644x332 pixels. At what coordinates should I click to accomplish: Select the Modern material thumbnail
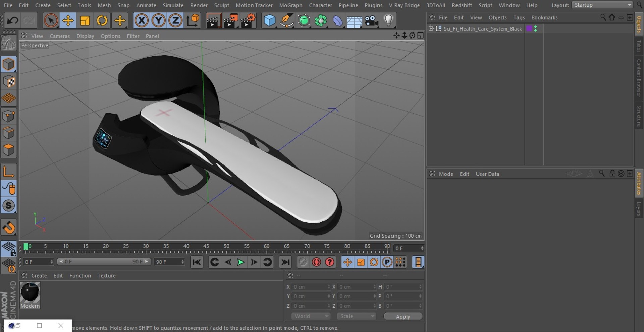[30, 295]
